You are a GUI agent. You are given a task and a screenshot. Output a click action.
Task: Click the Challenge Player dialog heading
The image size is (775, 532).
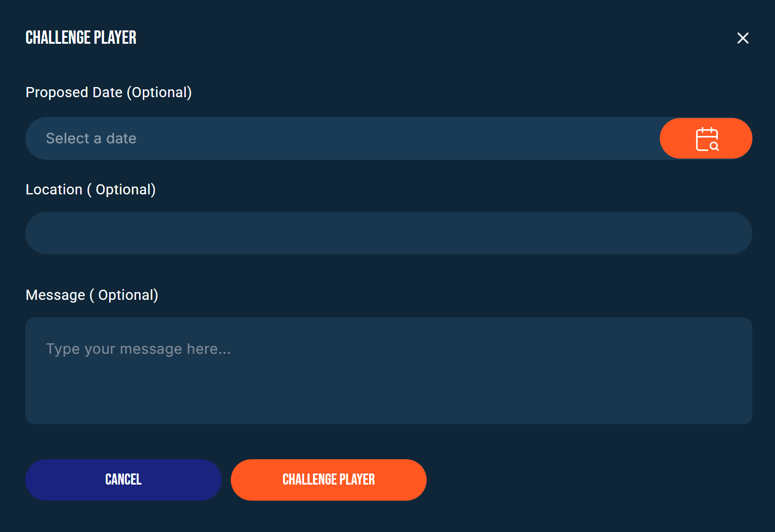tap(81, 38)
